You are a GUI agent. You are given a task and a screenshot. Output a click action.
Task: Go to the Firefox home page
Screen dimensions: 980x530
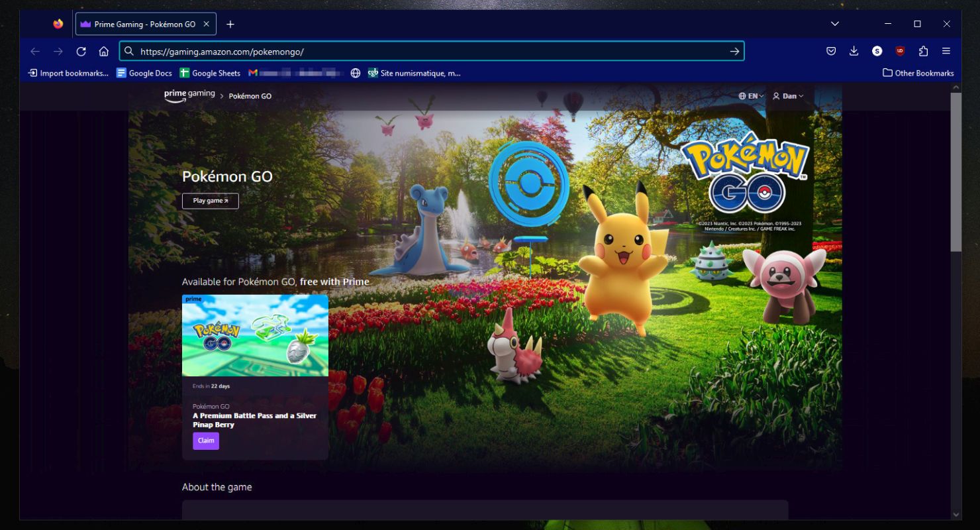pos(104,51)
